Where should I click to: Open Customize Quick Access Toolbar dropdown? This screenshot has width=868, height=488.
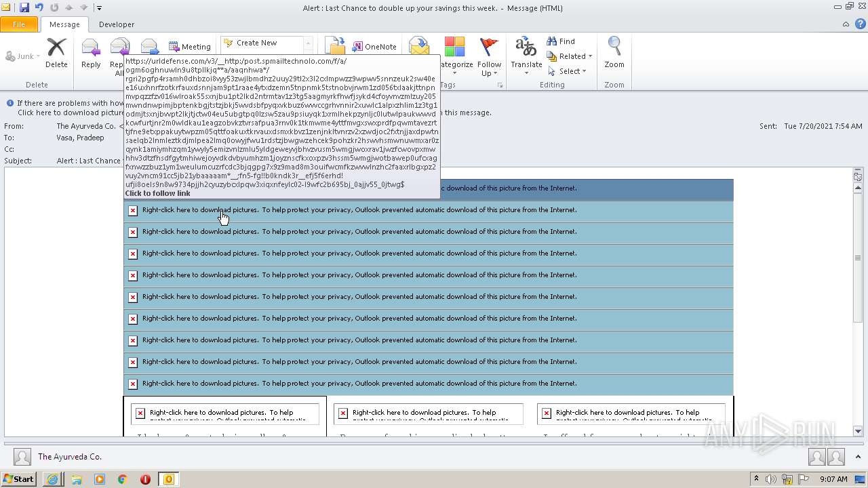coord(99,8)
